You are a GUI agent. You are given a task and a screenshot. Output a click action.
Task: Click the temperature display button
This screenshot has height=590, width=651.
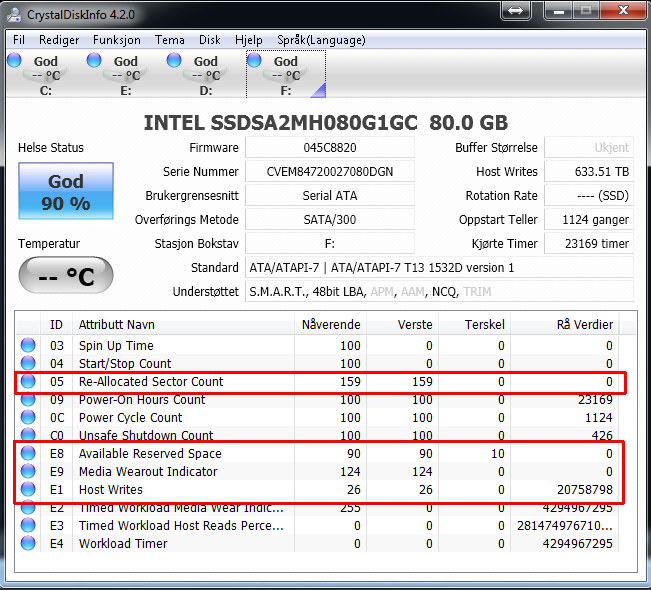66,275
